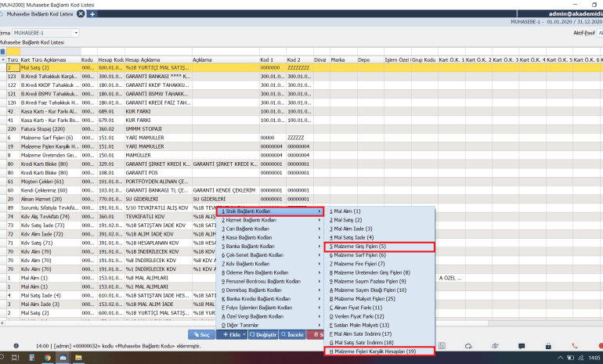Viewport: 603px width, 364px height.
Task: Select the Fatura Stopajı (220) row
Action: point(301,129)
